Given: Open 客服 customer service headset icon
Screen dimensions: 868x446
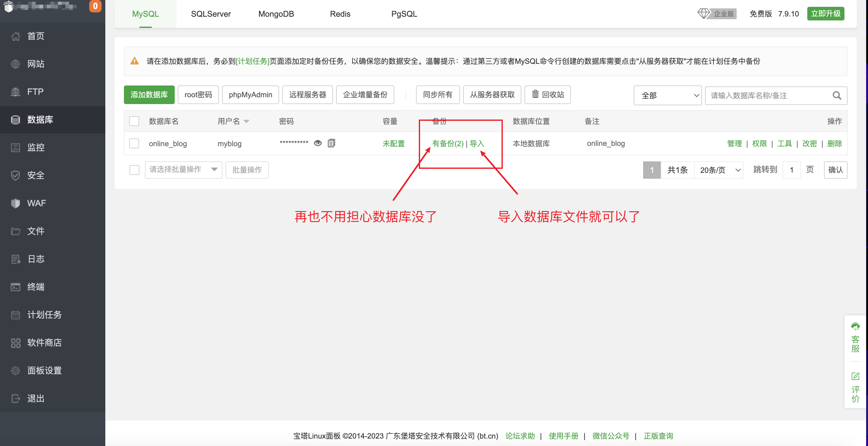Looking at the screenshot, I should (x=855, y=326).
